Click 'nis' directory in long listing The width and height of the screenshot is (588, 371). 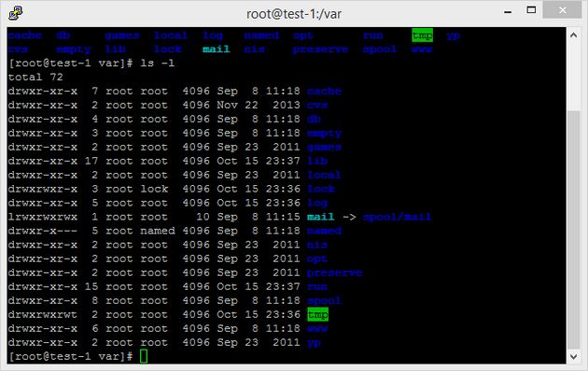pyautogui.click(x=317, y=245)
